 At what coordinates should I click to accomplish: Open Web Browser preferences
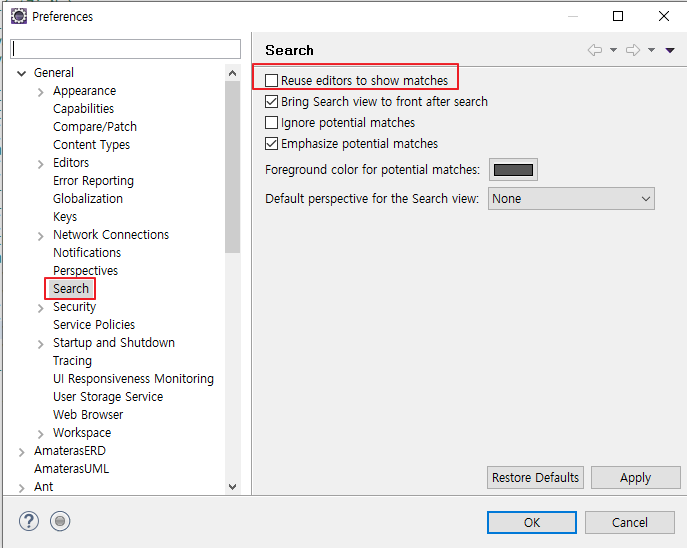88,414
